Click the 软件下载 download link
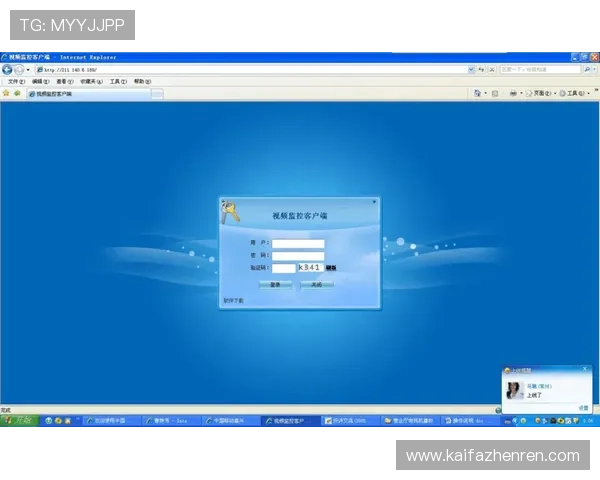The width and height of the screenshot is (600, 480). click(x=233, y=300)
